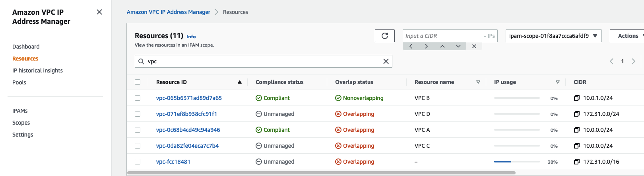Click the Overlap status column header
The image size is (644, 176).
pos(354,82)
